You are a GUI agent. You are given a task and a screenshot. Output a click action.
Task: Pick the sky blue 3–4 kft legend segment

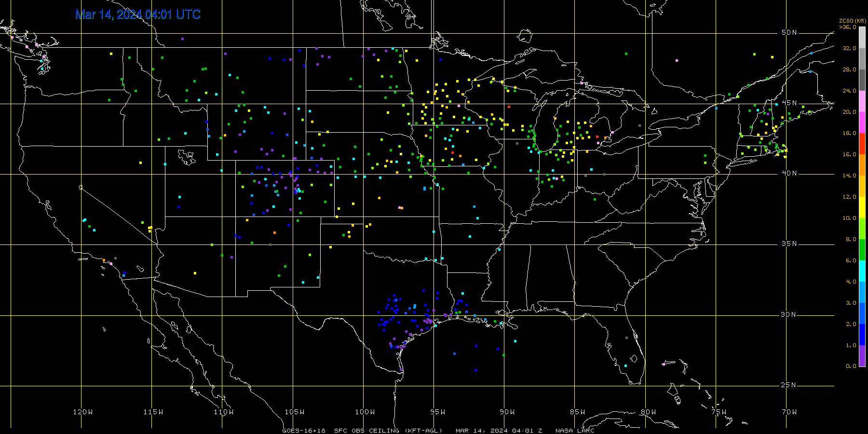click(862, 292)
